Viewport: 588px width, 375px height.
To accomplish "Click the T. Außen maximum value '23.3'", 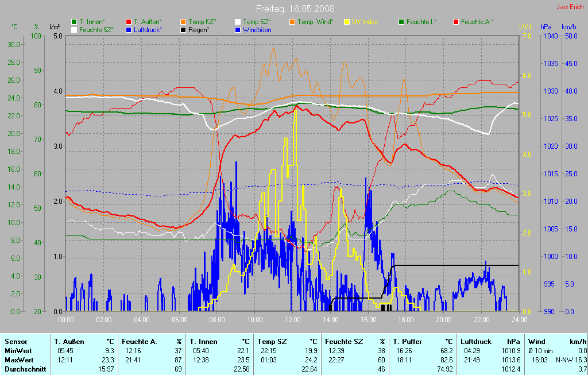I will click(109, 360).
